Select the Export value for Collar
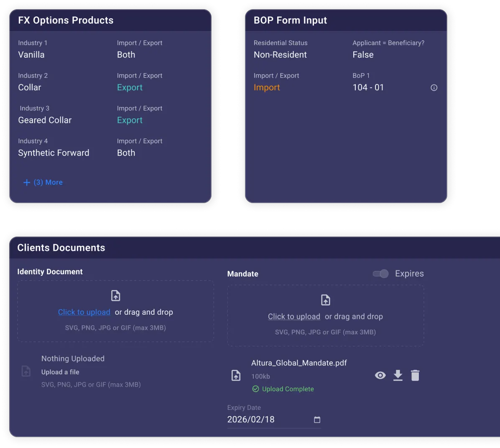The width and height of the screenshot is (500, 448). tap(130, 88)
